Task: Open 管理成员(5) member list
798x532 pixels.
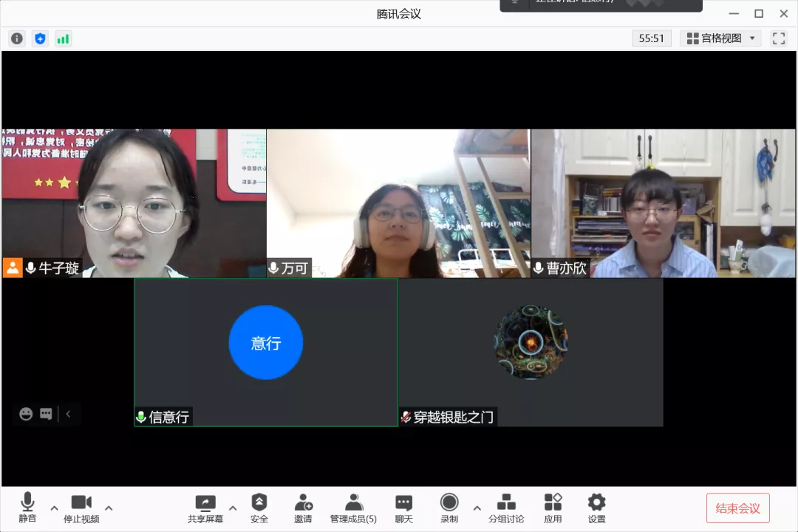Action: click(x=353, y=508)
